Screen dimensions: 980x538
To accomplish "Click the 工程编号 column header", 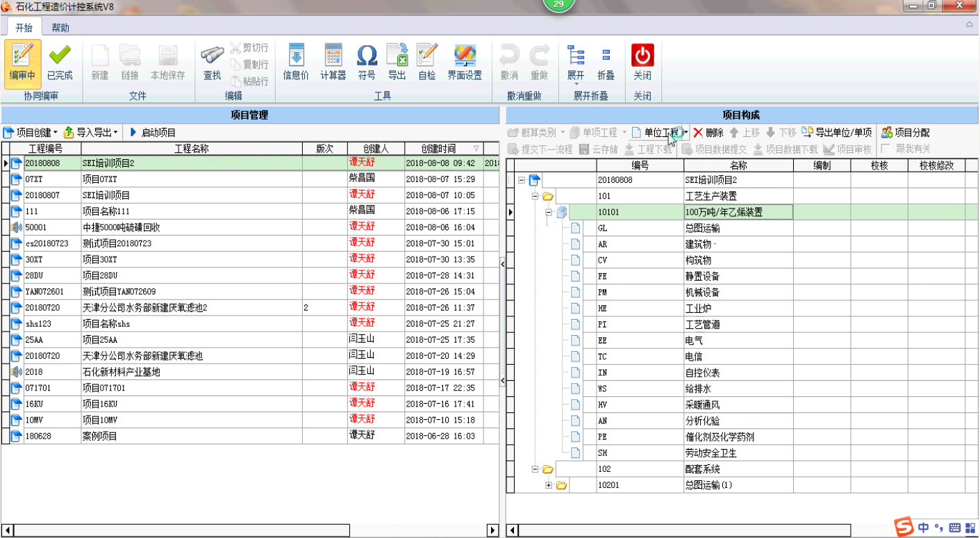I will coord(46,148).
